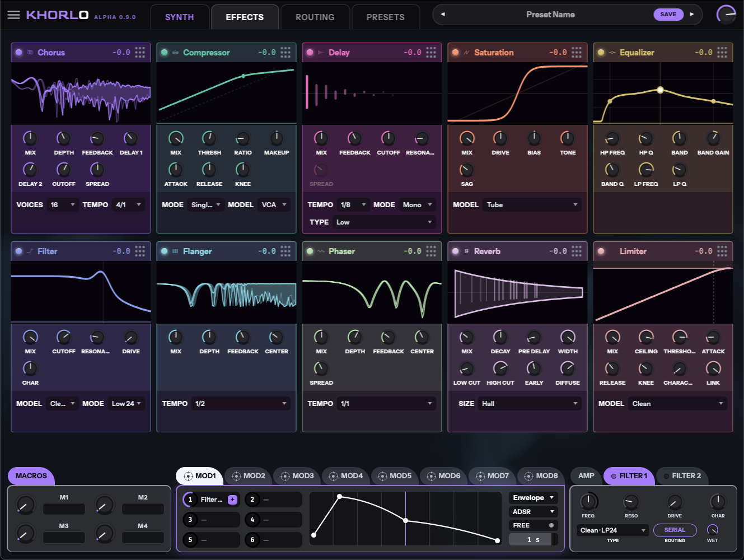Screen dimensions: 744x560
Task: Grab the Reverb module drag handle dots
Action: (577, 251)
